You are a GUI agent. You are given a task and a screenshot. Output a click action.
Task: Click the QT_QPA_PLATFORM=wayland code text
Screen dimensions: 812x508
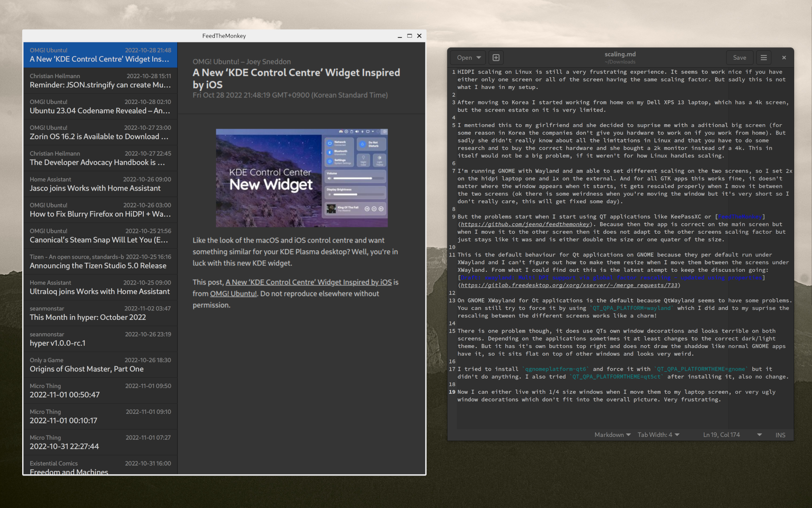632,308
